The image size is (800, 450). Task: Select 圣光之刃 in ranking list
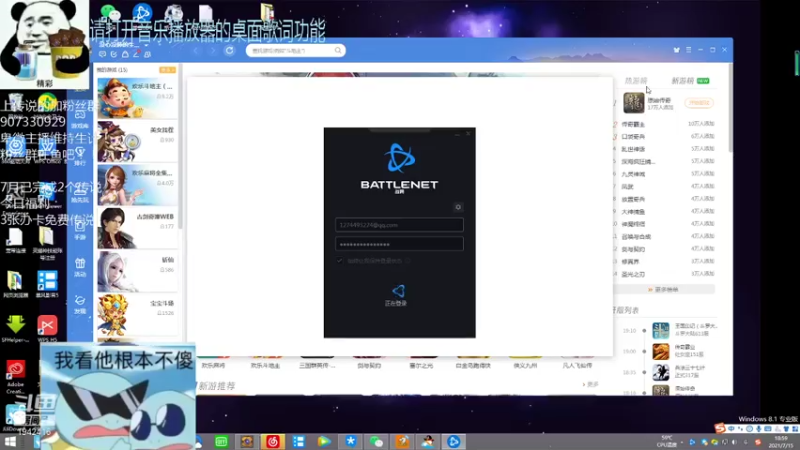click(633, 274)
